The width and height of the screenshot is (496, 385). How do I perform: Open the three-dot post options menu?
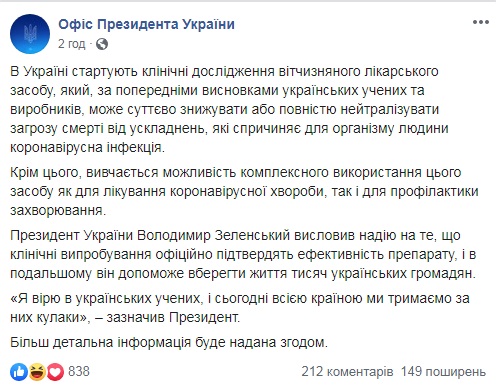pyautogui.click(x=481, y=23)
